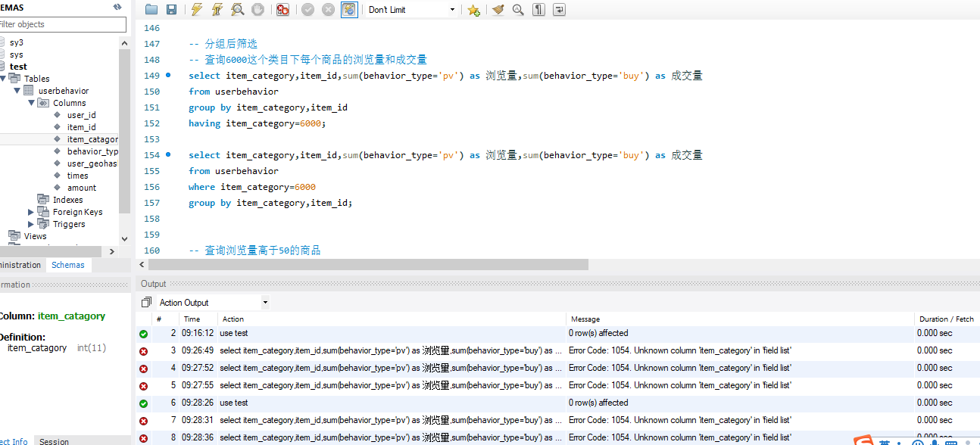The height and width of the screenshot is (445, 980).
Task: Stop query execution with the hand icon
Action: point(258,10)
